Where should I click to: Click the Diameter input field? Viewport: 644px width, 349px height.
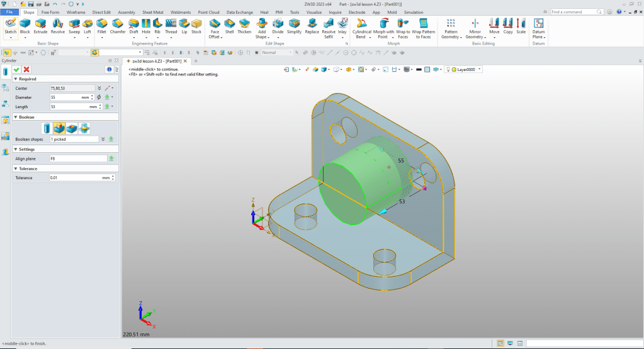[x=65, y=97]
